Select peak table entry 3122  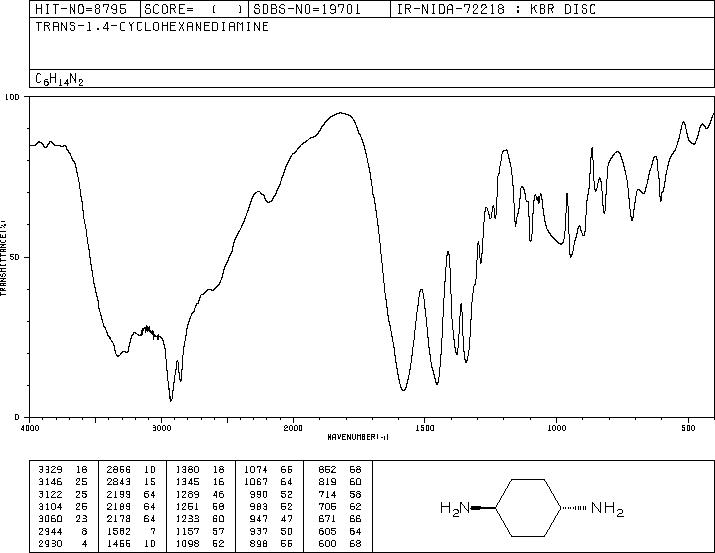point(51,494)
